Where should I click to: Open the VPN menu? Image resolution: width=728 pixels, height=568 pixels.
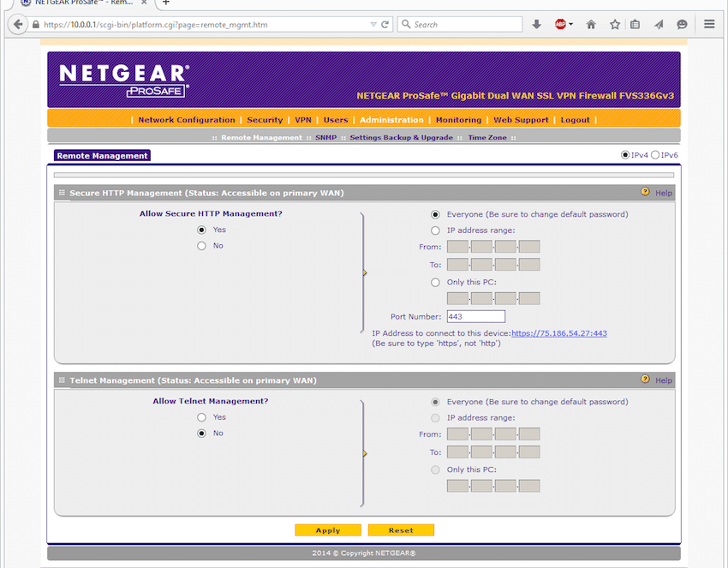pyautogui.click(x=303, y=120)
